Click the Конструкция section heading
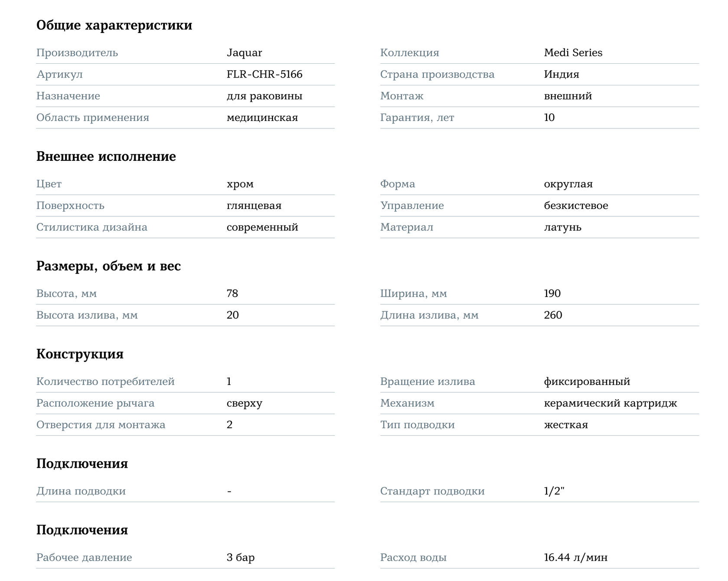Screen dimensions: 728x581 click(80, 354)
